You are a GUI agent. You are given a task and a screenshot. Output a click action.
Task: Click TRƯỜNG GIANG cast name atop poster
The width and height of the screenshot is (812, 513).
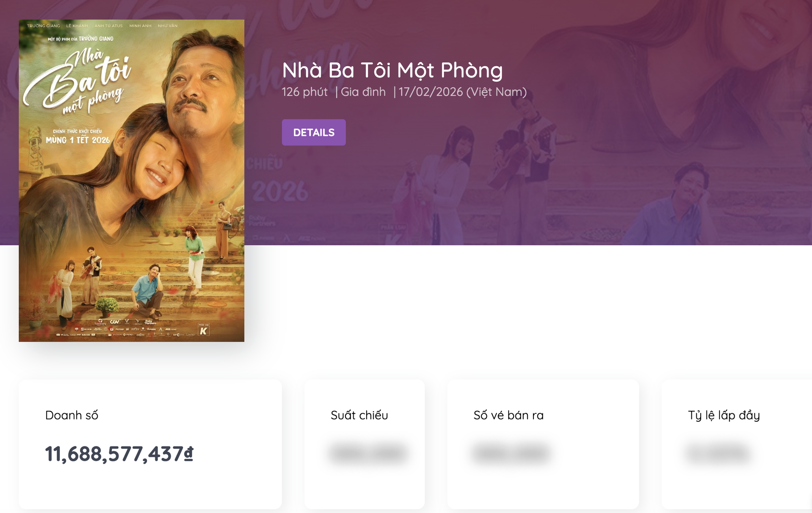(43, 26)
